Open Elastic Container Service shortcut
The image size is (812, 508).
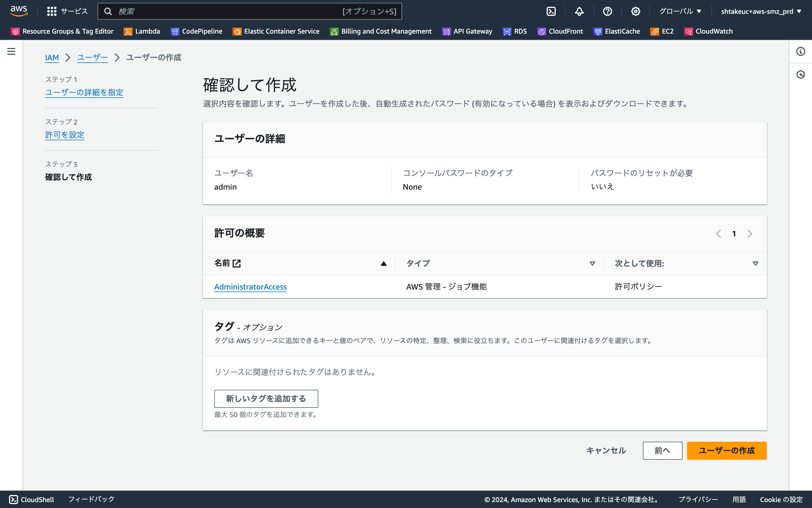pos(276,31)
